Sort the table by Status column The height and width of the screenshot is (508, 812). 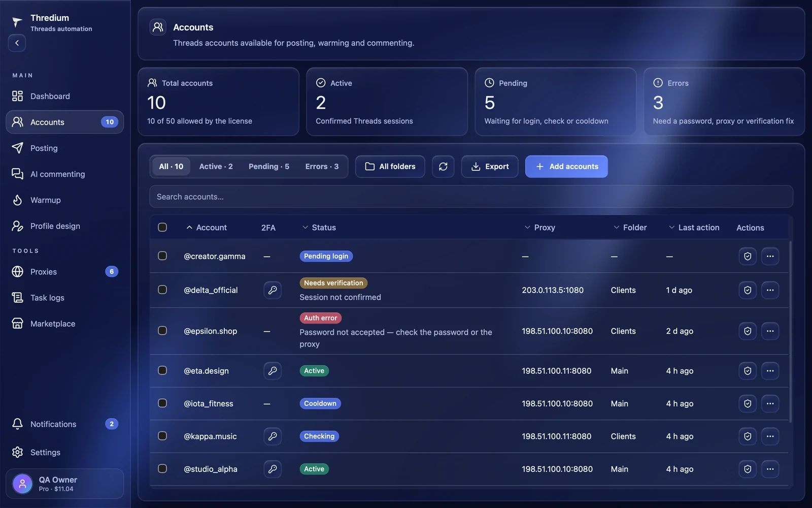point(319,228)
